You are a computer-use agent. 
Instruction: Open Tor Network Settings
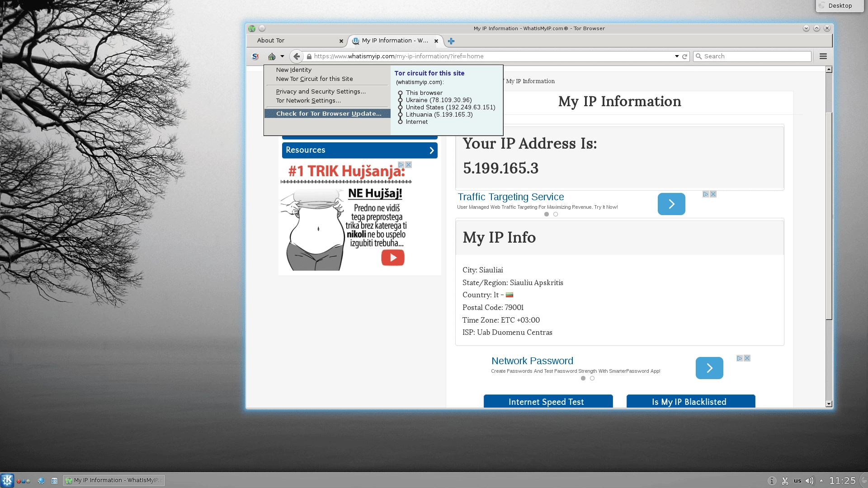[x=308, y=101]
